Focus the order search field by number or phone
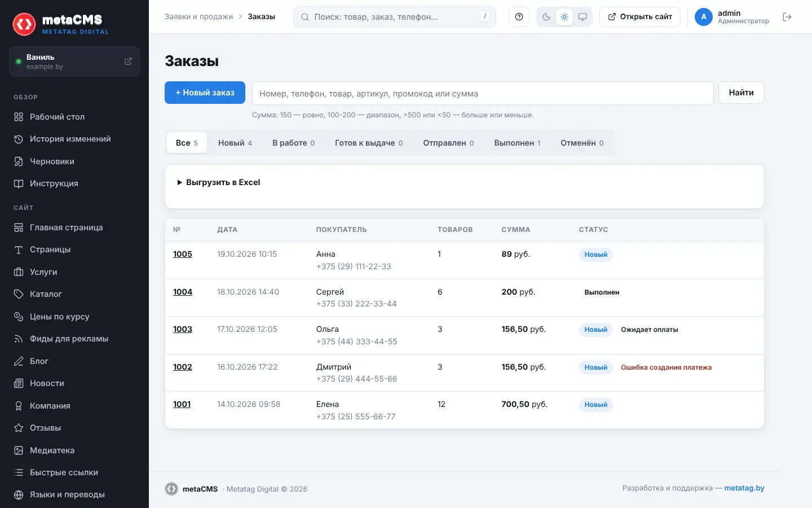This screenshot has width=812, height=508. (x=483, y=93)
